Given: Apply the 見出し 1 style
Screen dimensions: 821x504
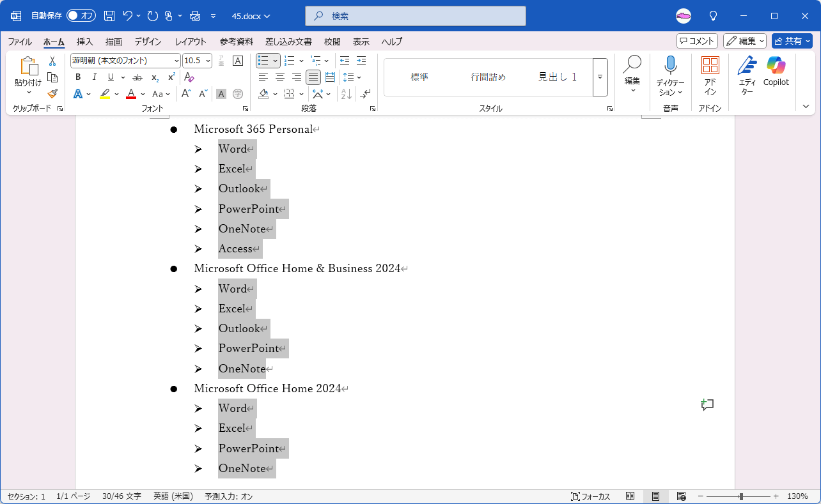Looking at the screenshot, I should 558,77.
